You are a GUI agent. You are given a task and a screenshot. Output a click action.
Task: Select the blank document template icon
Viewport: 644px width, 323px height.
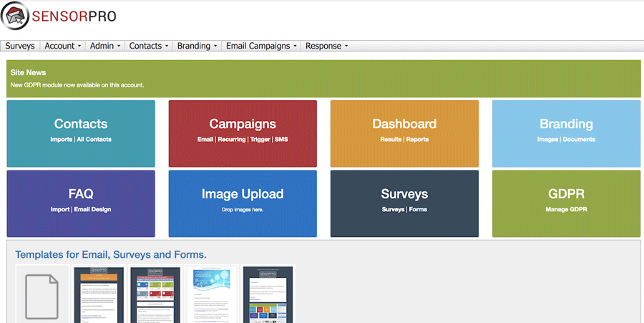(x=42, y=295)
